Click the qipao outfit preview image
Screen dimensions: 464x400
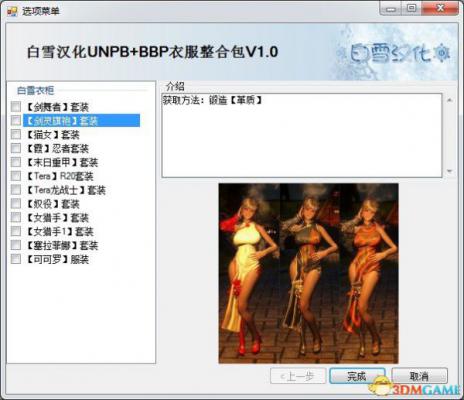click(308, 273)
